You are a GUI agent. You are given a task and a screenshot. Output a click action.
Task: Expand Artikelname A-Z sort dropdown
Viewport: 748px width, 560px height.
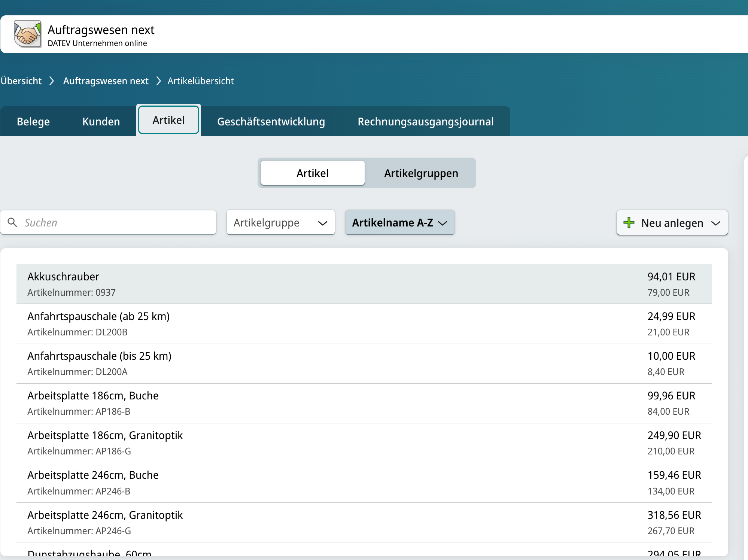click(399, 223)
